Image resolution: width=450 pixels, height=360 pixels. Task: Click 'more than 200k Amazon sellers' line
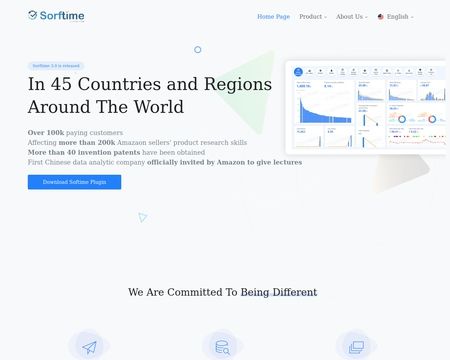137,142
